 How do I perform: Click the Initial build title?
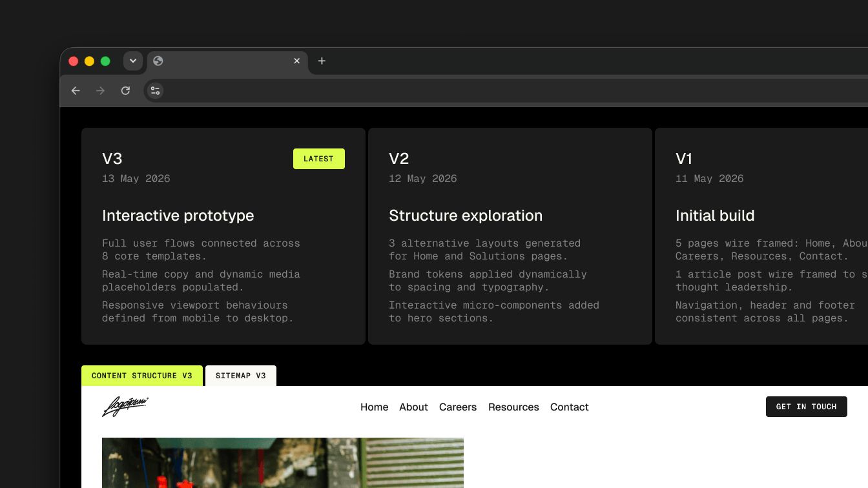[715, 216]
